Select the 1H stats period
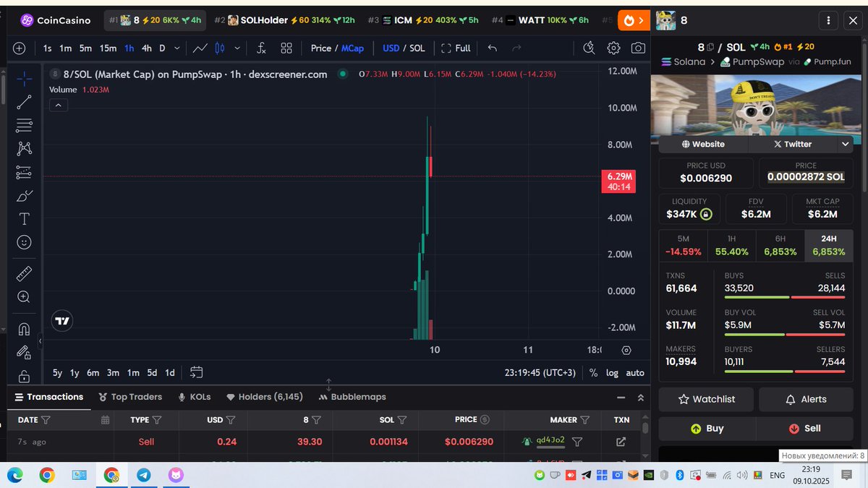 (731, 246)
